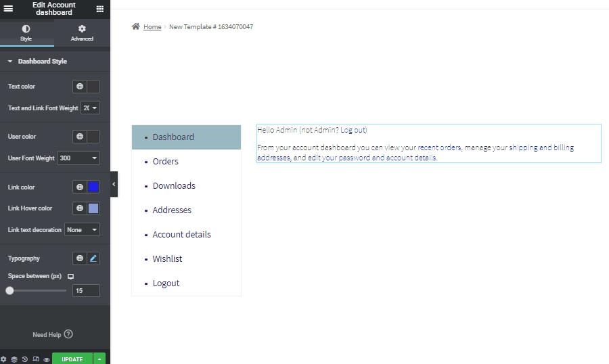This screenshot has width=609, height=364.
Task: Click the Space between slider handle
Action: [9, 290]
